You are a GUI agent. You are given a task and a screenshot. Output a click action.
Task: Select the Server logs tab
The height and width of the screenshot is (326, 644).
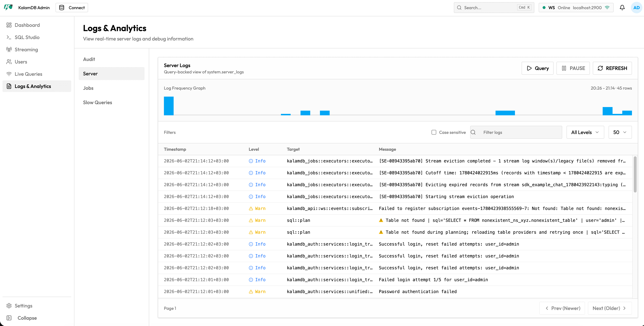(111, 74)
